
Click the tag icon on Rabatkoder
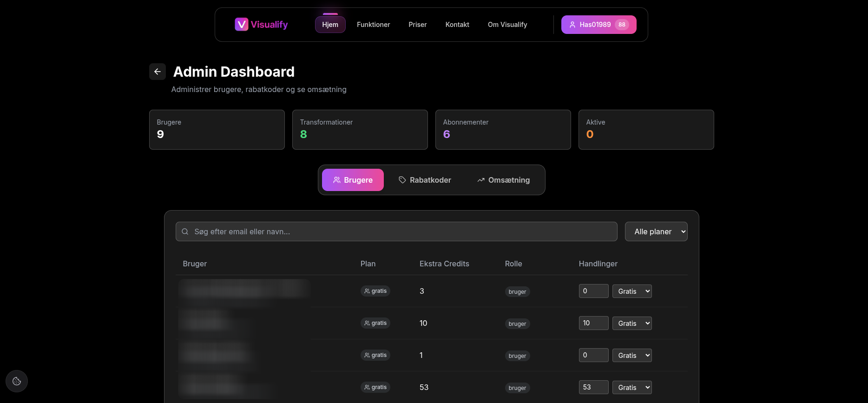point(402,180)
